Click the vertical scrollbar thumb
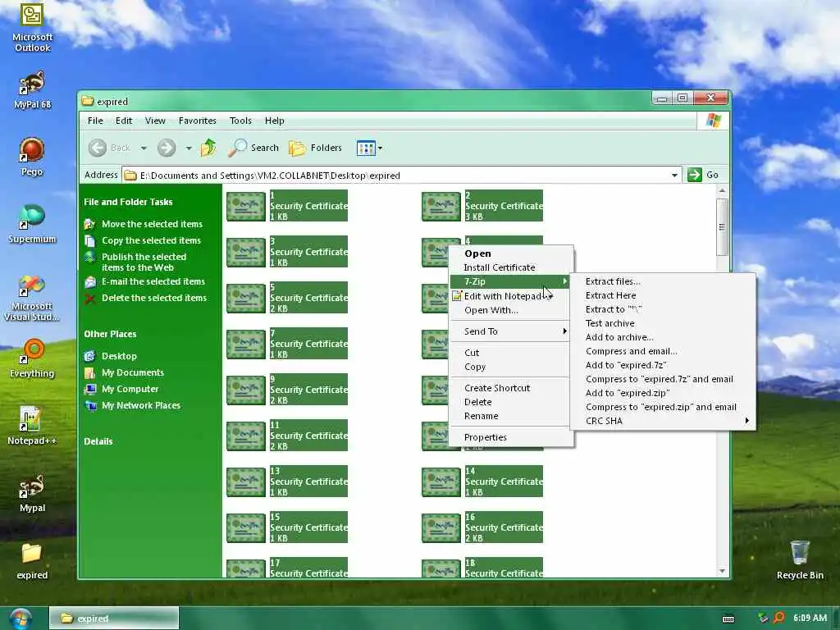840x630 pixels. click(722, 226)
